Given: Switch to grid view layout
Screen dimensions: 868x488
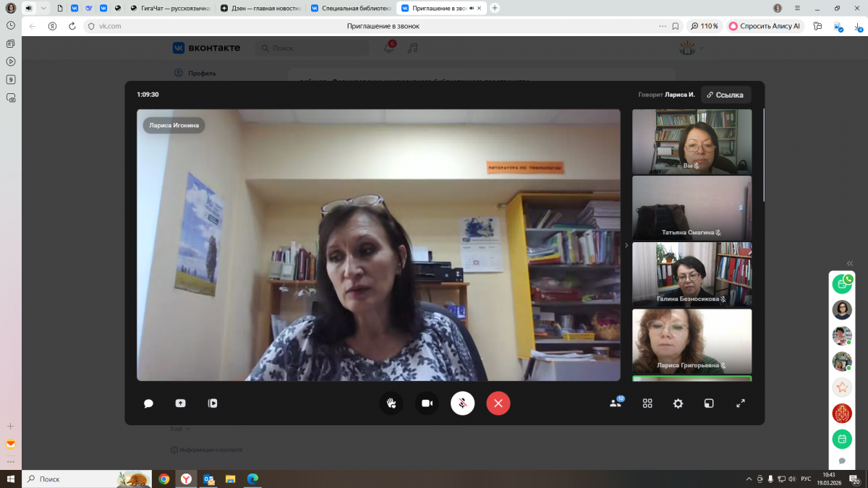Looking at the screenshot, I should coord(647,403).
